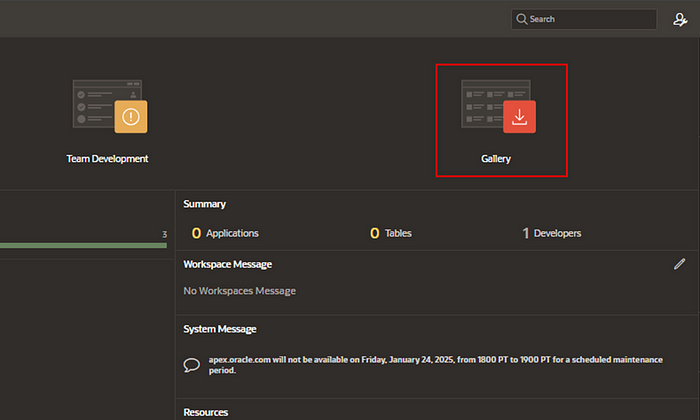Select the Summary heading
Image resolution: width=700 pixels, height=420 pixels.
point(204,204)
